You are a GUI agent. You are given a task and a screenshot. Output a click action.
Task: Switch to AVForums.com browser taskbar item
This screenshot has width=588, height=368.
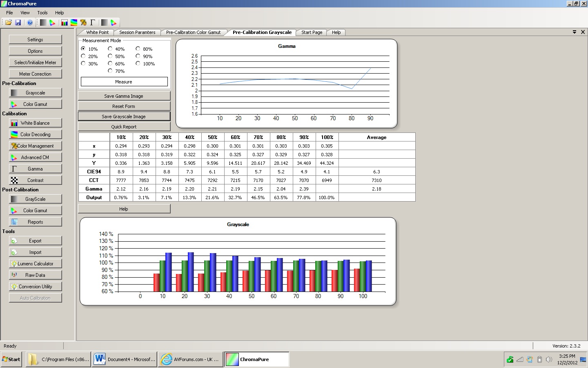[191, 359]
